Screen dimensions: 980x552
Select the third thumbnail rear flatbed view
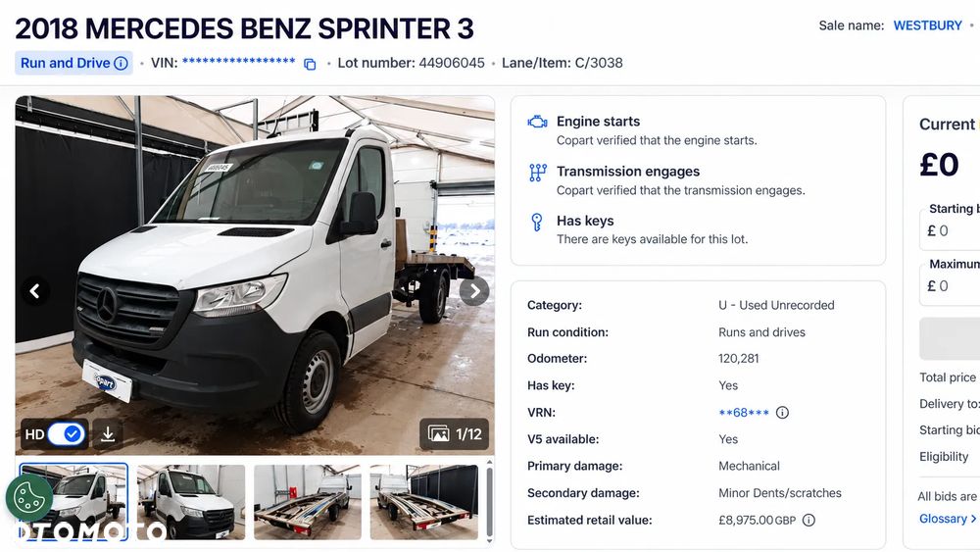click(308, 502)
